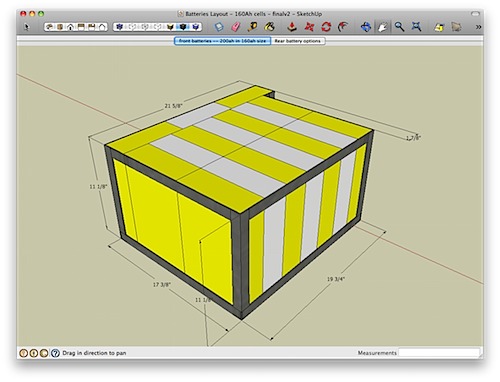
Task: Choose Wireframe face style
Action: click(x=144, y=27)
